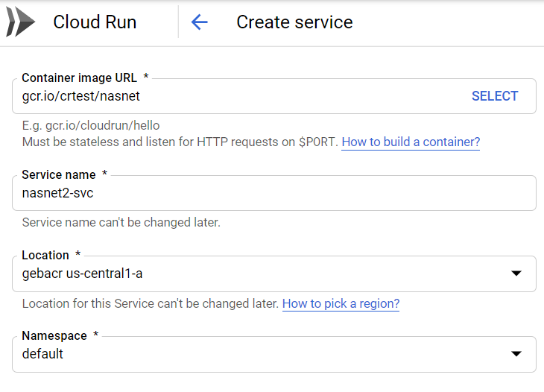The width and height of the screenshot is (544, 392).
Task: Click the "Must be stateless" helper text
Action: point(179,142)
